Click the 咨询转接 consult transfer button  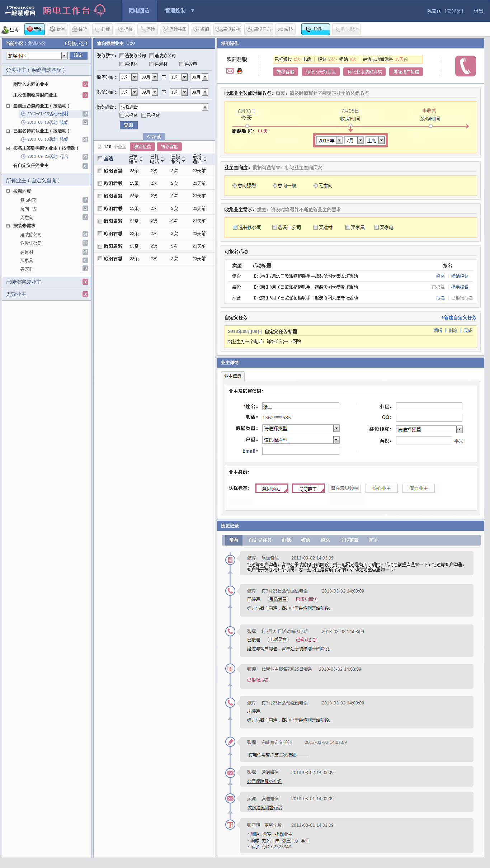pyautogui.click(x=228, y=29)
